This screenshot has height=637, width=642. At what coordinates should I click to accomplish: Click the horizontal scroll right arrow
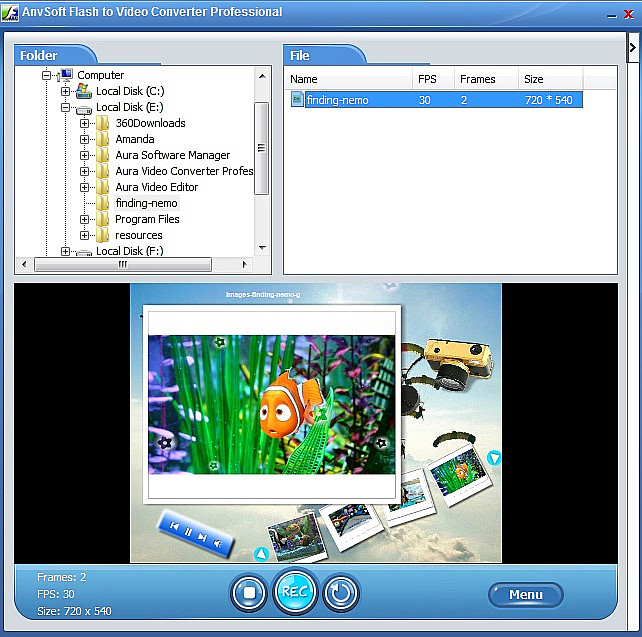click(244, 264)
